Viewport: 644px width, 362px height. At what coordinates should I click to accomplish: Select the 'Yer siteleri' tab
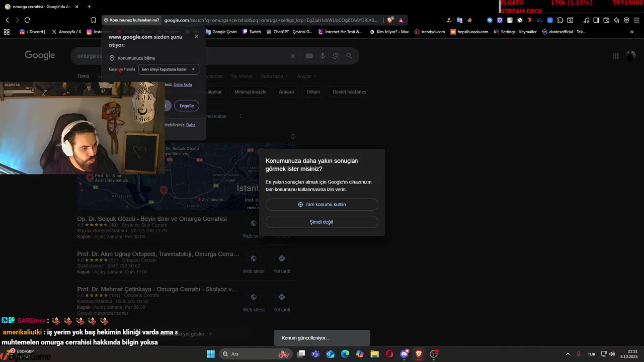coord(242,76)
